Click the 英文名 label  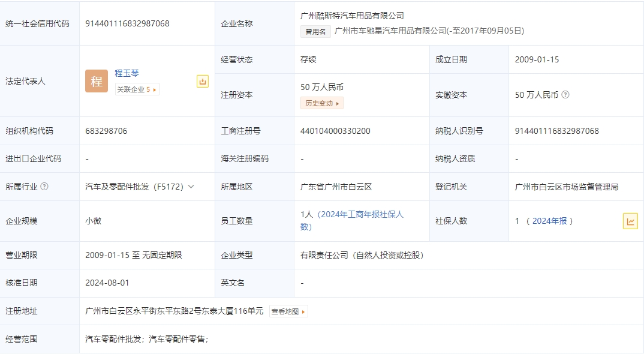[233, 283]
